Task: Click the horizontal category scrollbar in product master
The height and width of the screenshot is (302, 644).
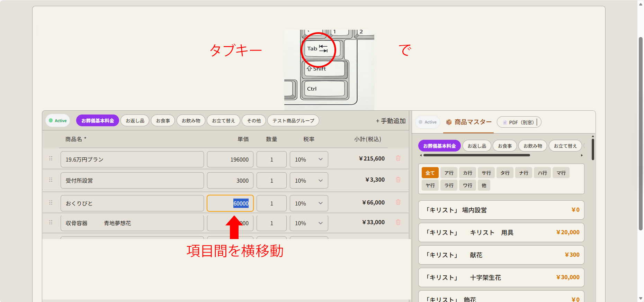Action: click(x=476, y=155)
